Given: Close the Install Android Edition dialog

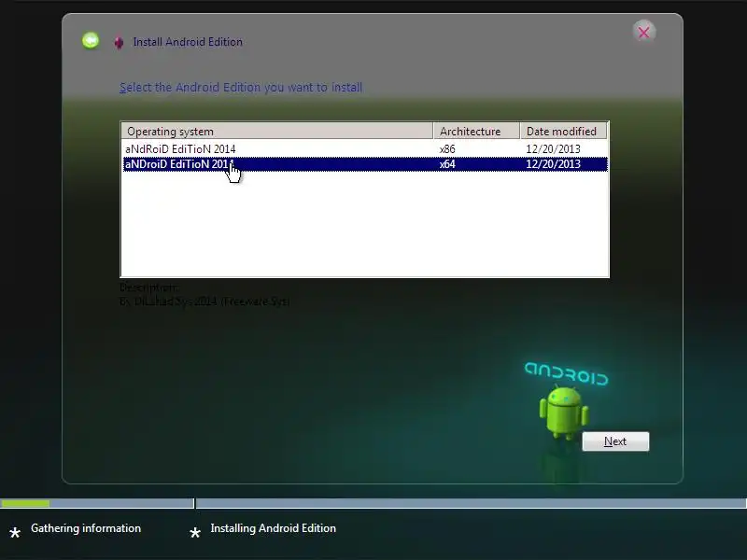Looking at the screenshot, I should [x=643, y=33].
